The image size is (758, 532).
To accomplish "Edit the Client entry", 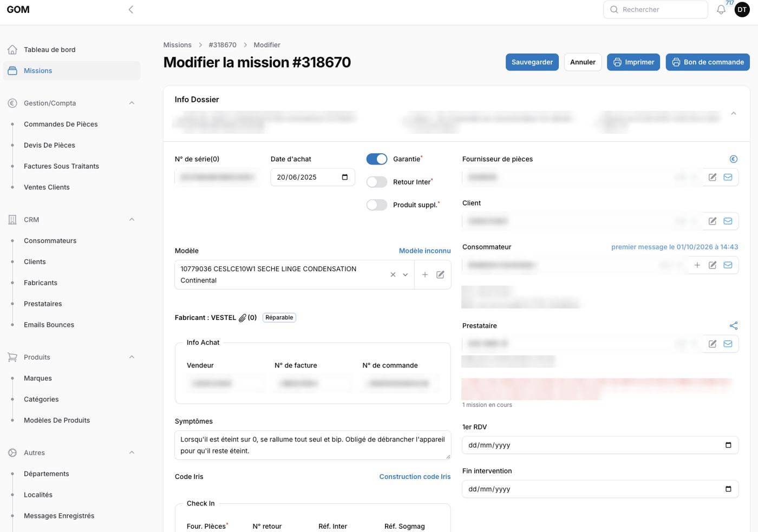I will tap(713, 221).
